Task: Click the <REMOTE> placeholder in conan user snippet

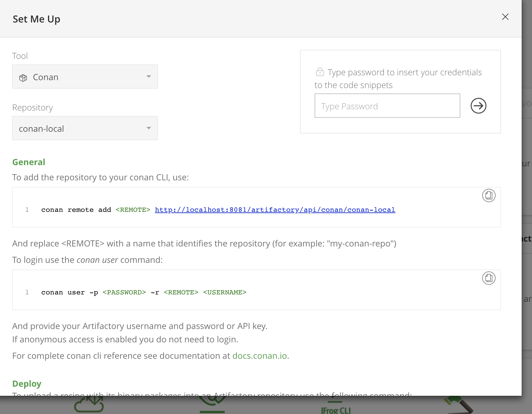Action: point(181,292)
